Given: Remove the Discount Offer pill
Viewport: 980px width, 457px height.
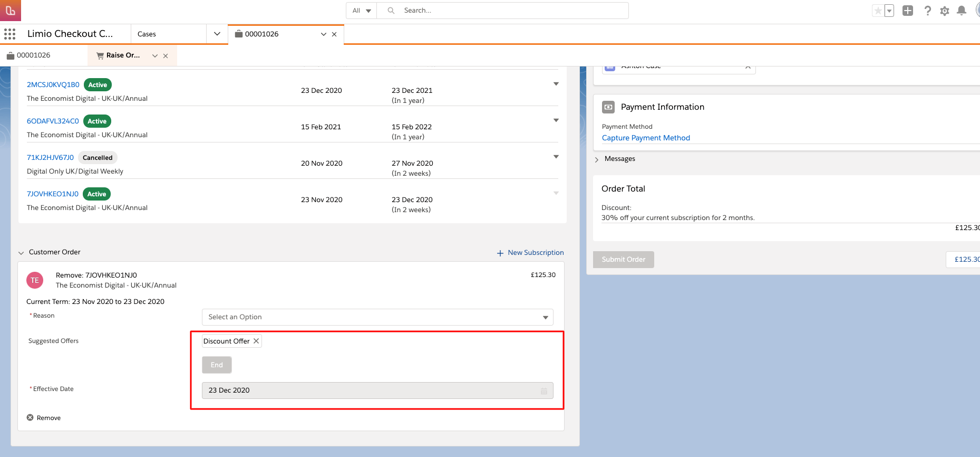Looking at the screenshot, I should coord(256,341).
